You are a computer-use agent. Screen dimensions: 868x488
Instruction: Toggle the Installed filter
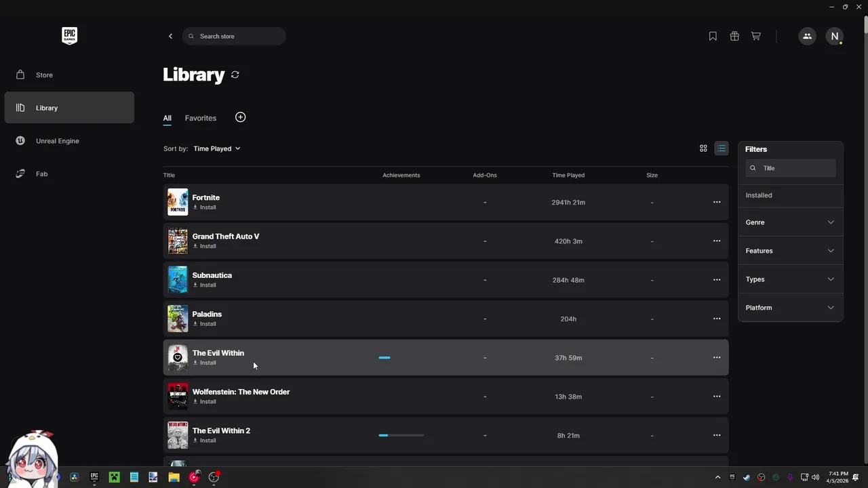coord(759,195)
